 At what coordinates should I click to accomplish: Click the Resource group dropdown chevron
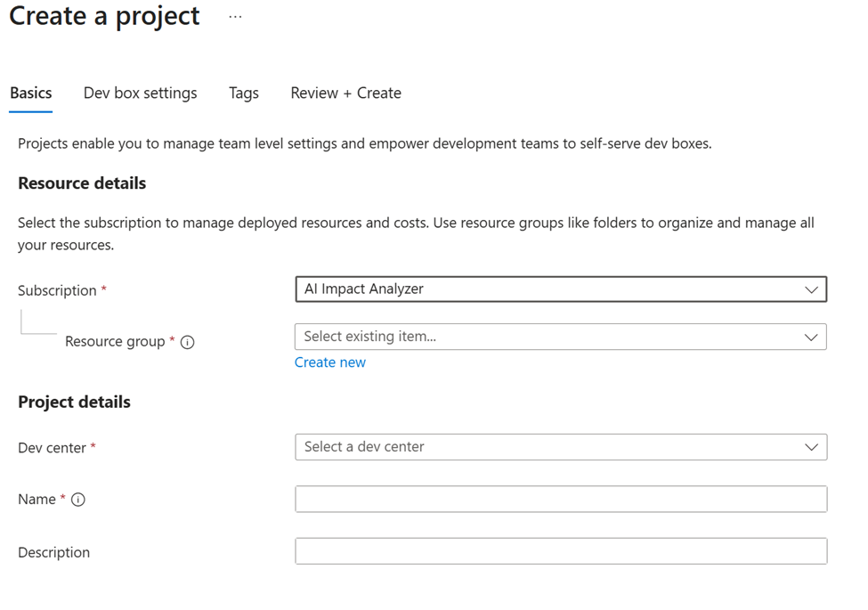811,337
